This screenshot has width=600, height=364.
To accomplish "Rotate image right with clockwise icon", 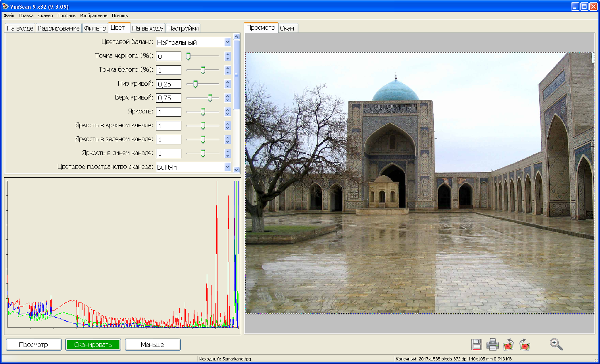I will tap(525, 345).
